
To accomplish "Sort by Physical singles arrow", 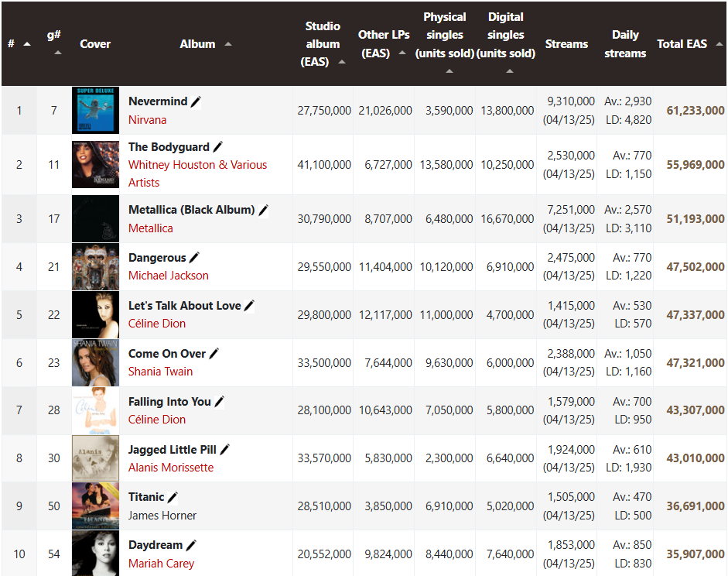I will (x=449, y=71).
